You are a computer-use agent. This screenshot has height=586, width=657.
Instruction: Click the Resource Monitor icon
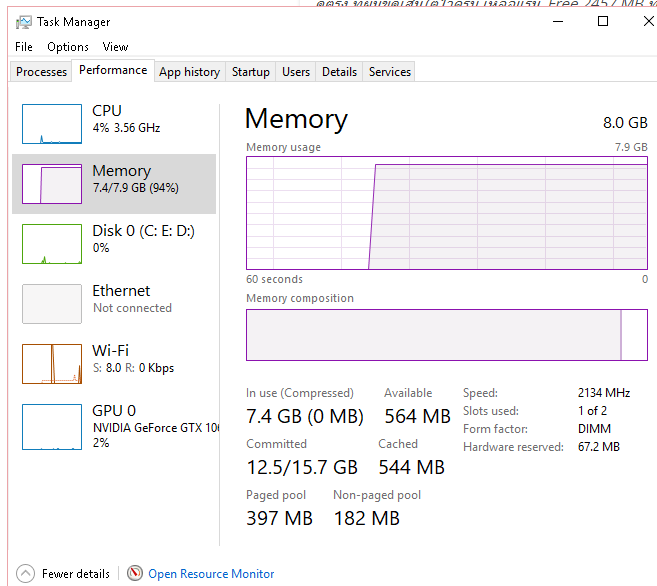(135, 573)
